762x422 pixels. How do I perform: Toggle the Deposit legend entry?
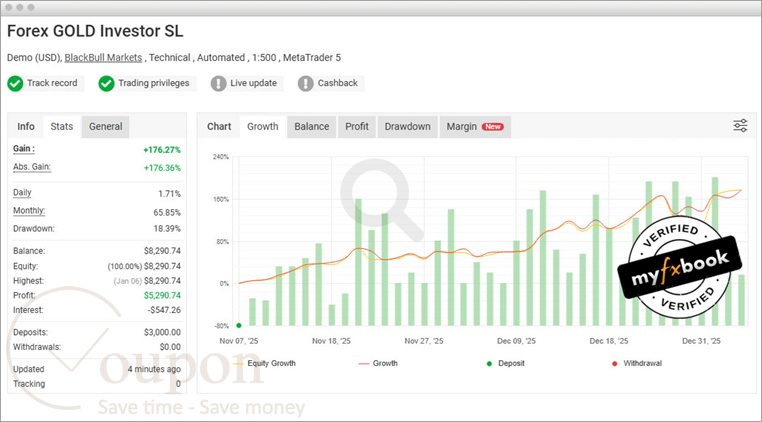coord(506,363)
